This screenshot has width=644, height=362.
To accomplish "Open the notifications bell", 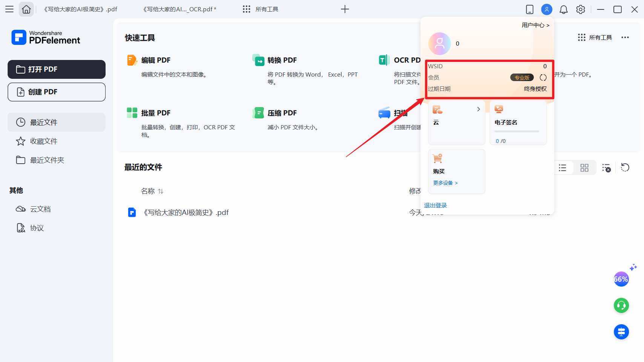I will [563, 9].
